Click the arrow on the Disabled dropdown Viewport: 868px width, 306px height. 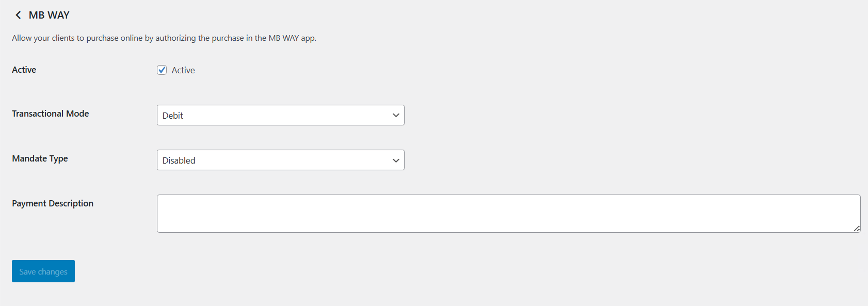point(396,160)
